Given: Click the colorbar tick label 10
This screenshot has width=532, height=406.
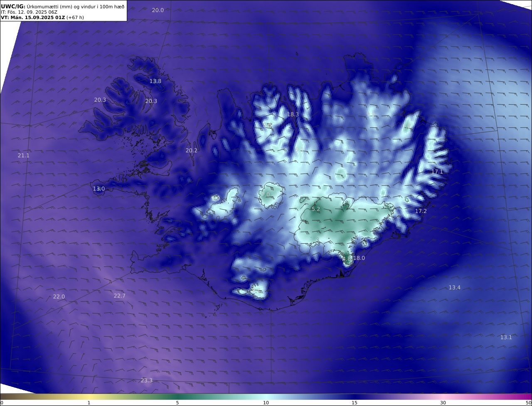Looking at the screenshot, I should (x=266, y=403).
